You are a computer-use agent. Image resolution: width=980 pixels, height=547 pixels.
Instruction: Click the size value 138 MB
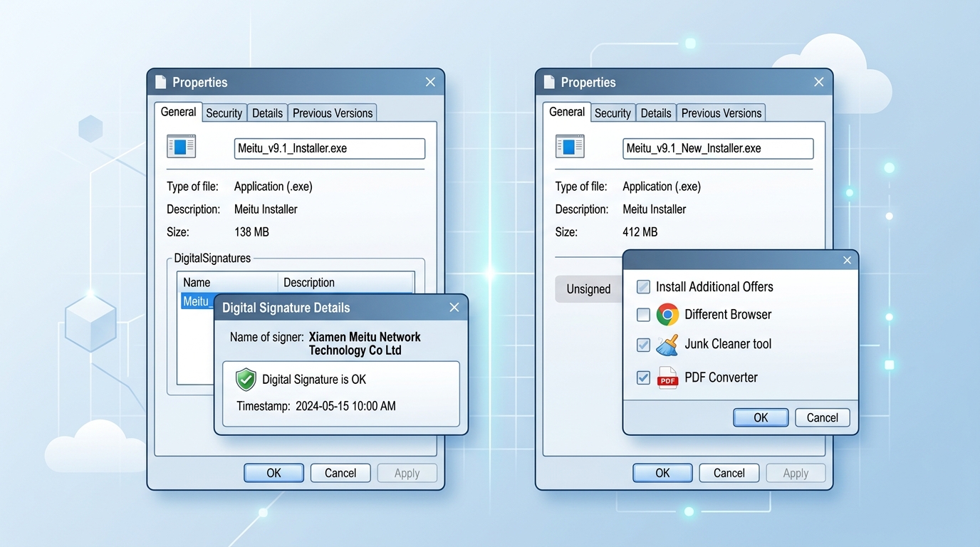pos(251,232)
